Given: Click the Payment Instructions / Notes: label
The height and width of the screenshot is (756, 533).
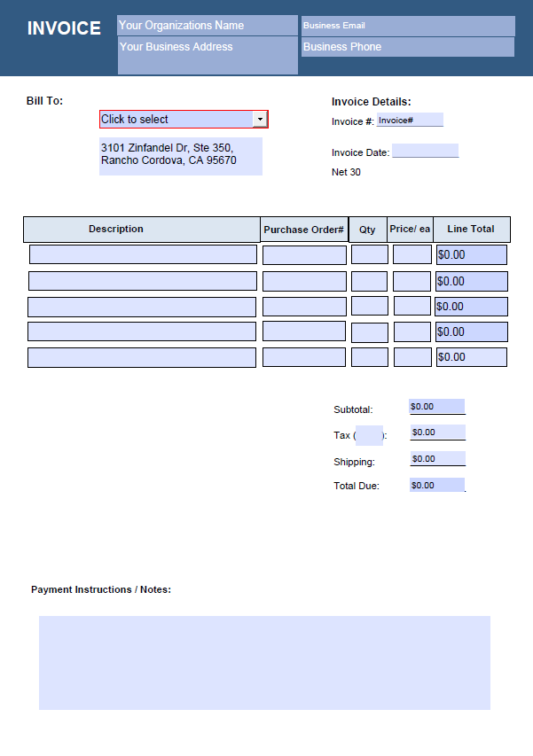Looking at the screenshot, I should pyautogui.click(x=101, y=589).
